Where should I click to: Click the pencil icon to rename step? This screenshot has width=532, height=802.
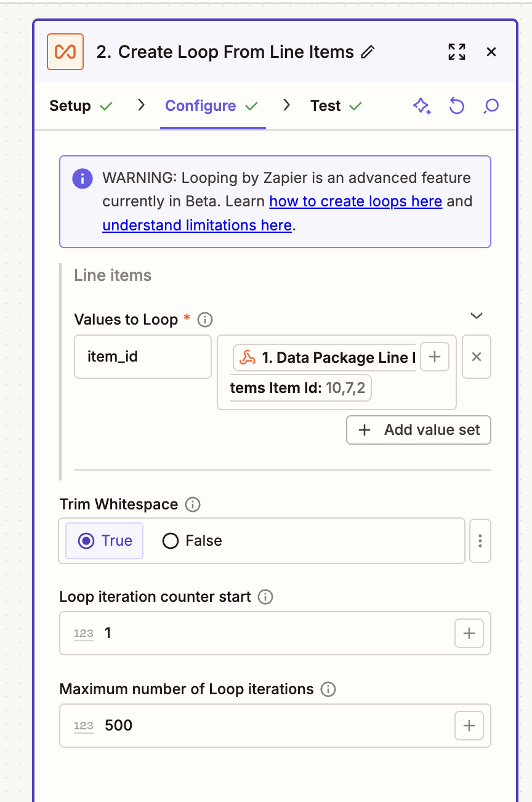click(368, 52)
